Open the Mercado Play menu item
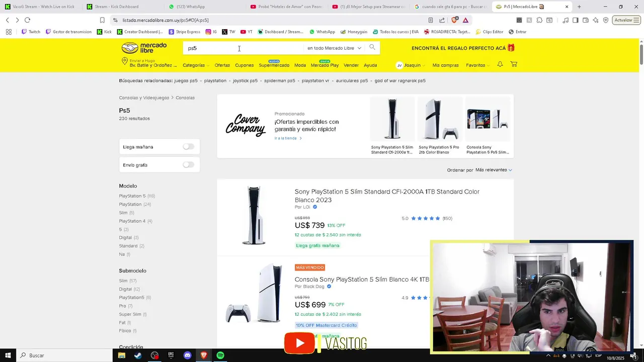The image size is (644, 362). click(x=325, y=65)
